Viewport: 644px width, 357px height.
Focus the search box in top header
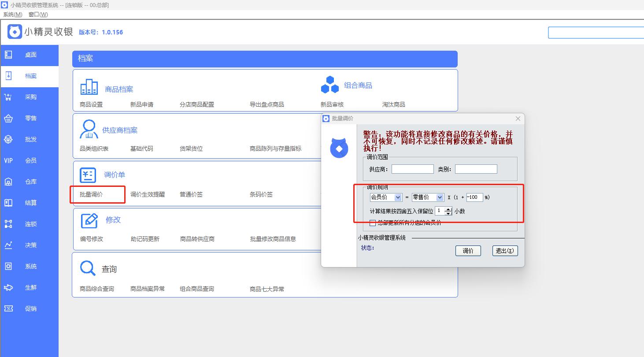(x=596, y=33)
